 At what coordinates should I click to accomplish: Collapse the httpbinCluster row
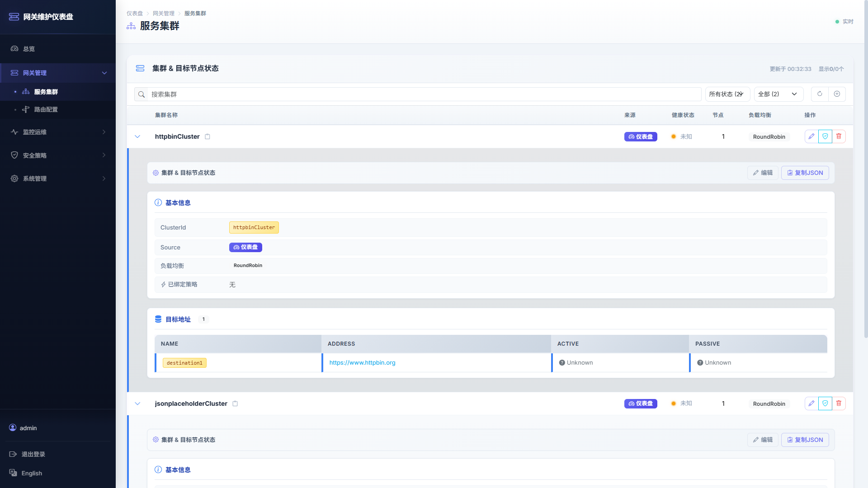pyautogui.click(x=137, y=136)
